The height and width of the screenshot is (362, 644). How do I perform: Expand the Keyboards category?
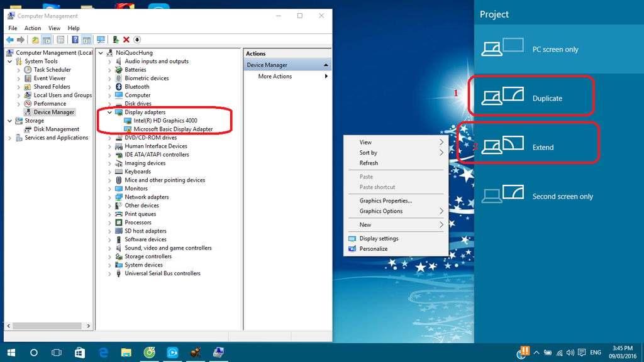pyautogui.click(x=109, y=172)
